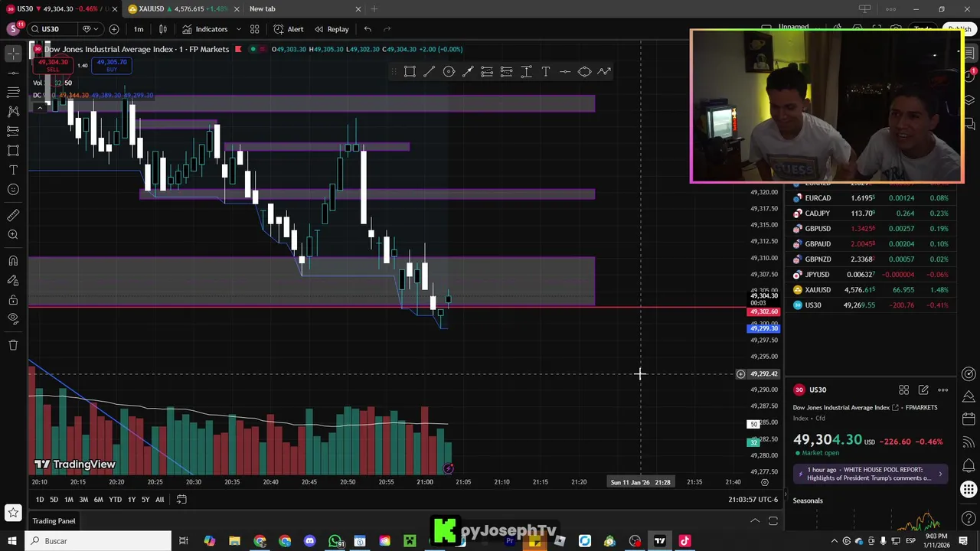Select the All time range
This screenshot has height=551, width=980.
159,500
